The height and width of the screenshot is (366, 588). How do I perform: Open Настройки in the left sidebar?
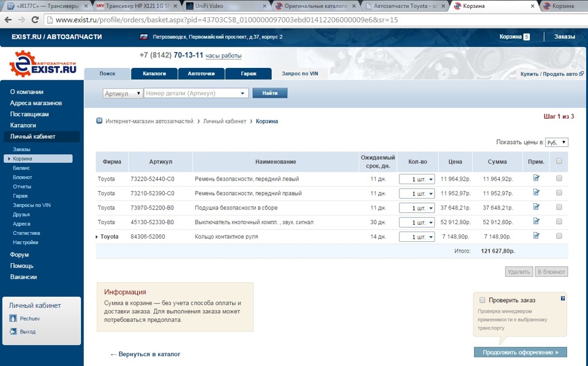(x=26, y=242)
